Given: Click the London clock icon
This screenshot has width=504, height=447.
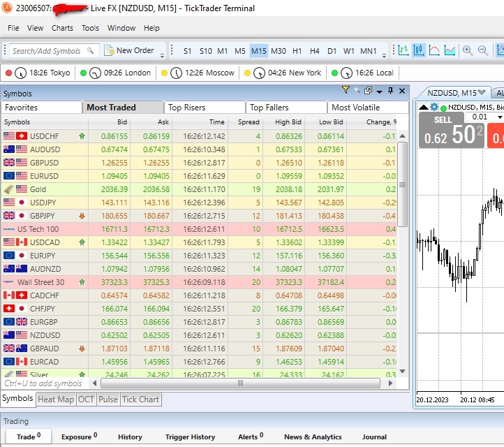Looking at the screenshot, I should pos(95,73).
